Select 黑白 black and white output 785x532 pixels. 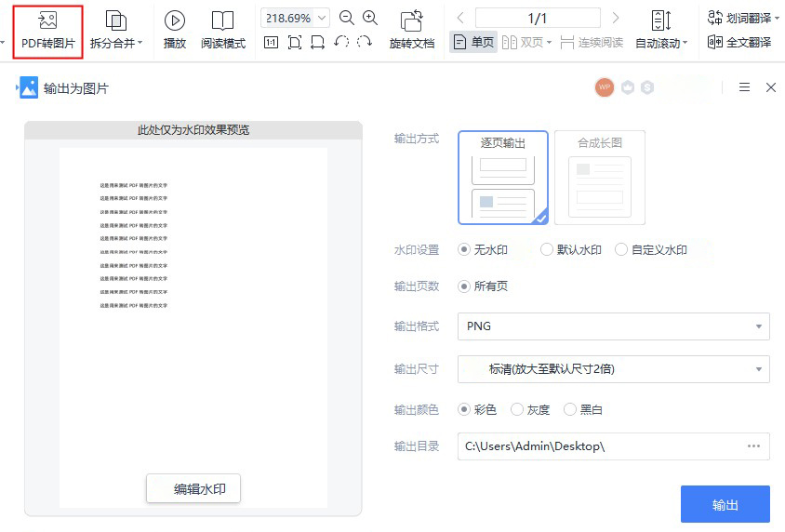(583, 410)
